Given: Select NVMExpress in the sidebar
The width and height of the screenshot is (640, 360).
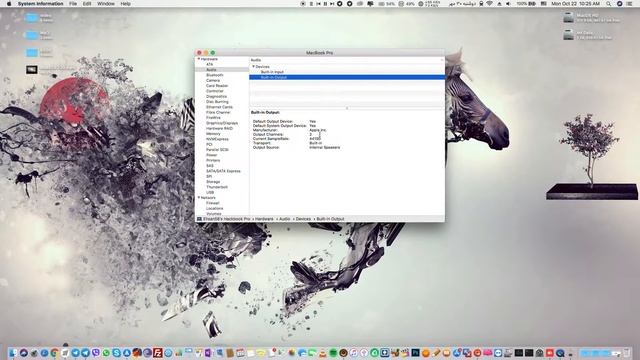Looking at the screenshot, I should [x=217, y=139].
